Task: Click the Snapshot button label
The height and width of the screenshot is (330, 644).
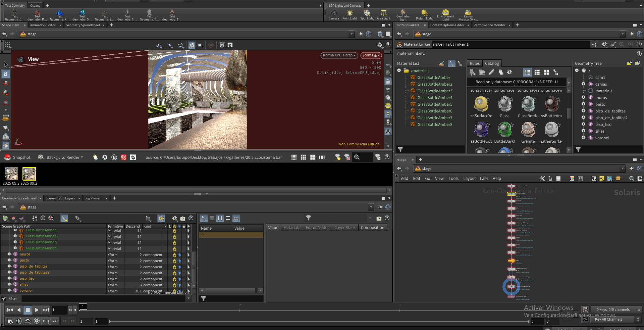Action: (x=21, y=157)
